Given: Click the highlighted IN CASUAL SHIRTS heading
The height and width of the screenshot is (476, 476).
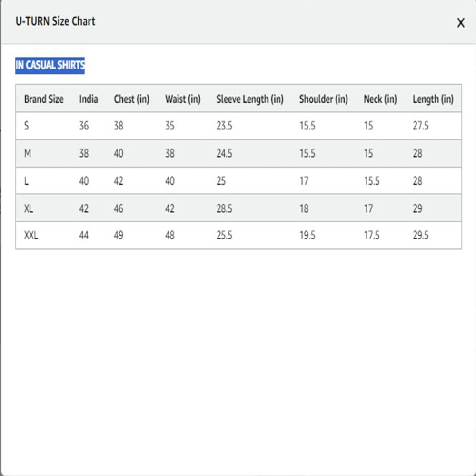Looking at the screenshot, I should (50, 65).
